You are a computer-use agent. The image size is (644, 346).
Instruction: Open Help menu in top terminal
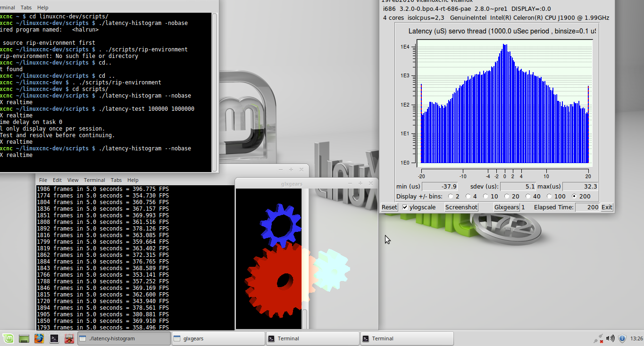pos(42,8)
